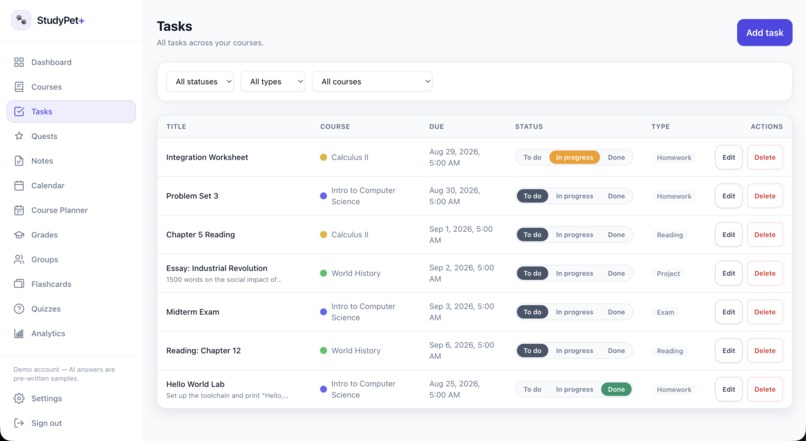Click the Dashboard grid icon in sidebar
Viewport: 806px width, 441px height.
(19, 62)
